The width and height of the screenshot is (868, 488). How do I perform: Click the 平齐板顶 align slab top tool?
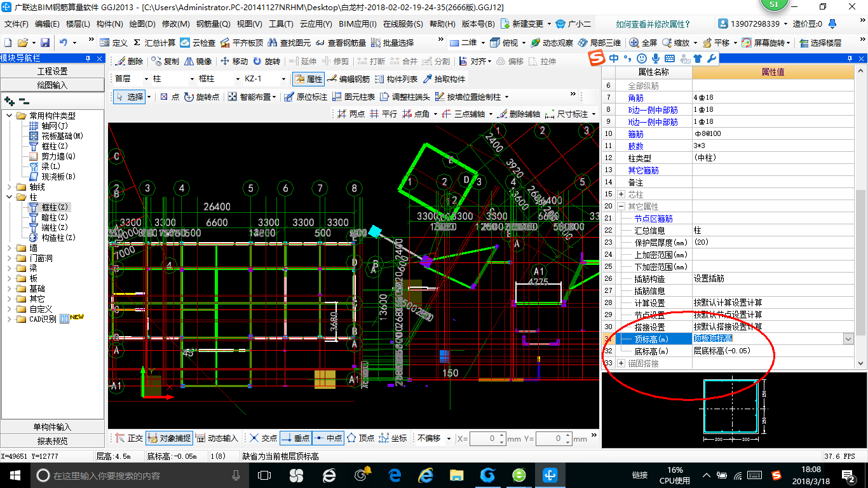tap(241, 43)
